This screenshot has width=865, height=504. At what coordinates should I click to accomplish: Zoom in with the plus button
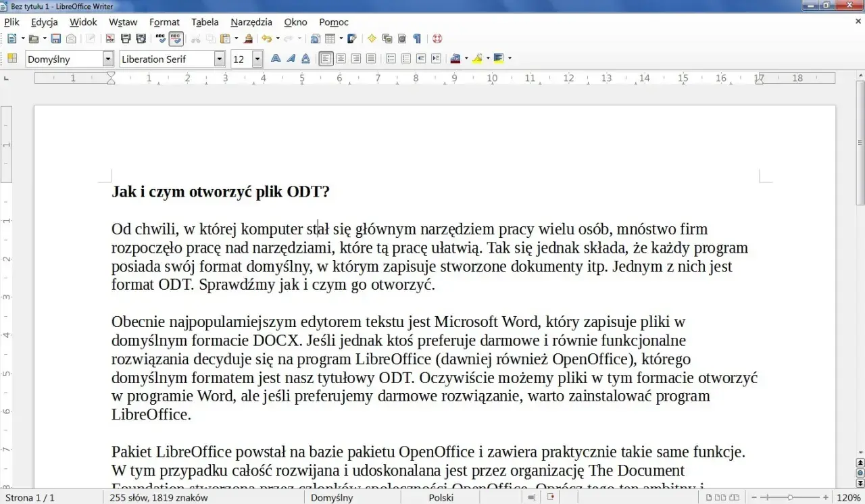826,498
